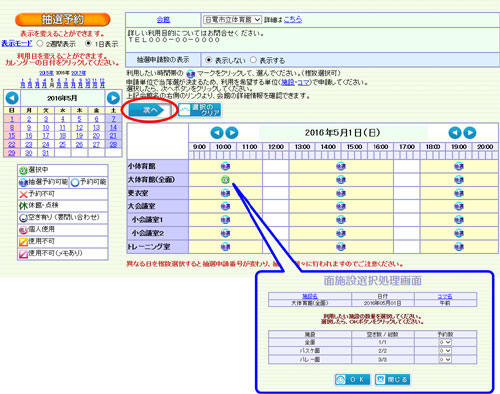Viewport: 500px width, 394px height.
Task: Select 大体育館(全面) afternoon lottery slot
Action: point(341,180)
